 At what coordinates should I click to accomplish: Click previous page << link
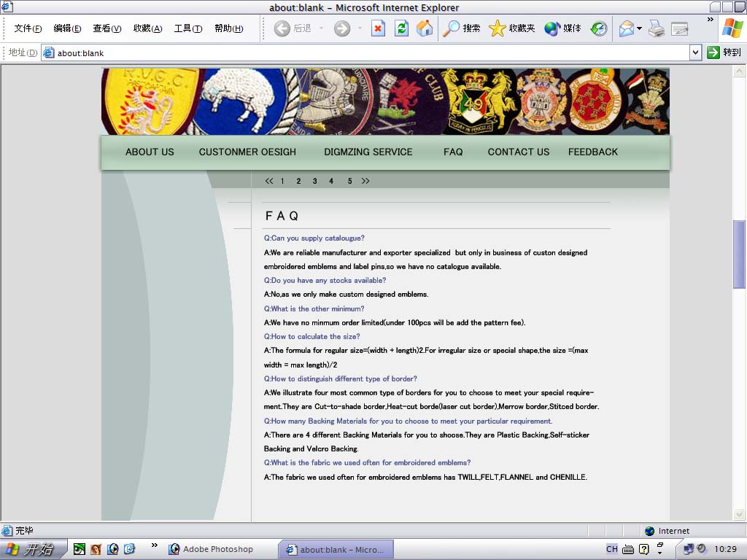click(x=269, y=181)
